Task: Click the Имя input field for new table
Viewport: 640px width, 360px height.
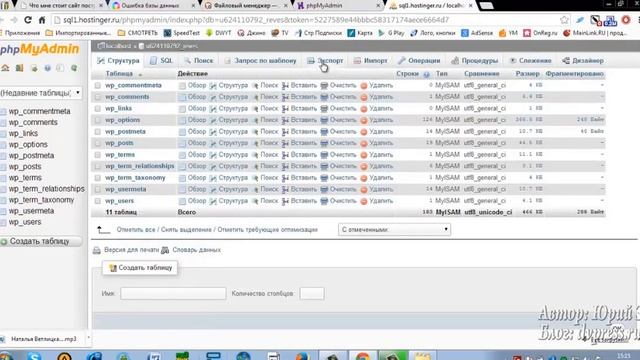Action: click(173, 293)
